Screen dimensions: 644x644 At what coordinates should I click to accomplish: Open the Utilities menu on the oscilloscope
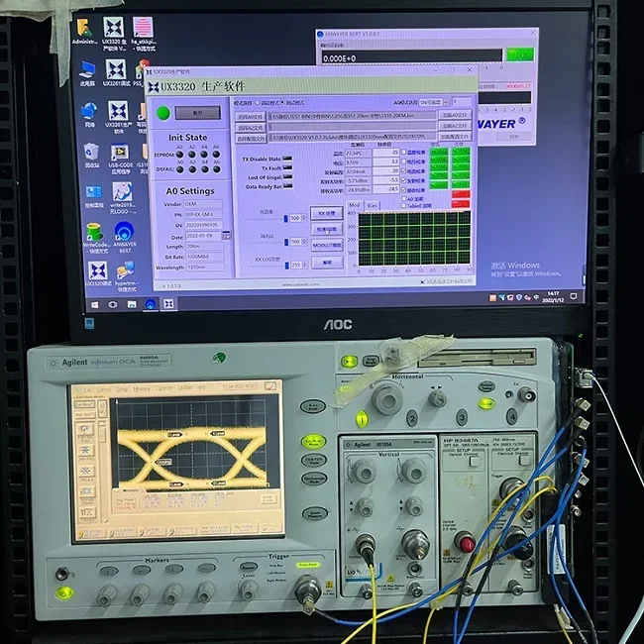pyautogui.click(x=185, y=387)
